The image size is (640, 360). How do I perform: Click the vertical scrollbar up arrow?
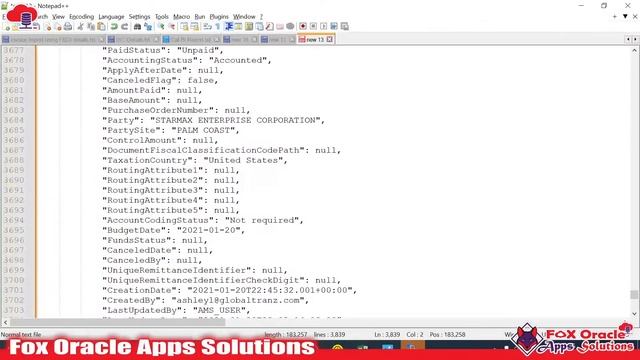coord(634,51)
